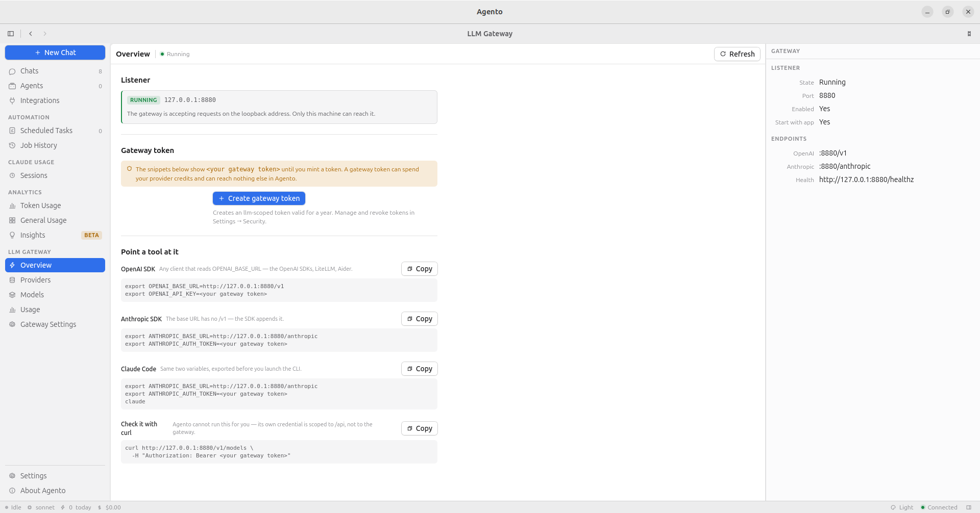This screenshot has width=980, height=513.
Task: Go back with the left chevron
Action: [31, 34]
